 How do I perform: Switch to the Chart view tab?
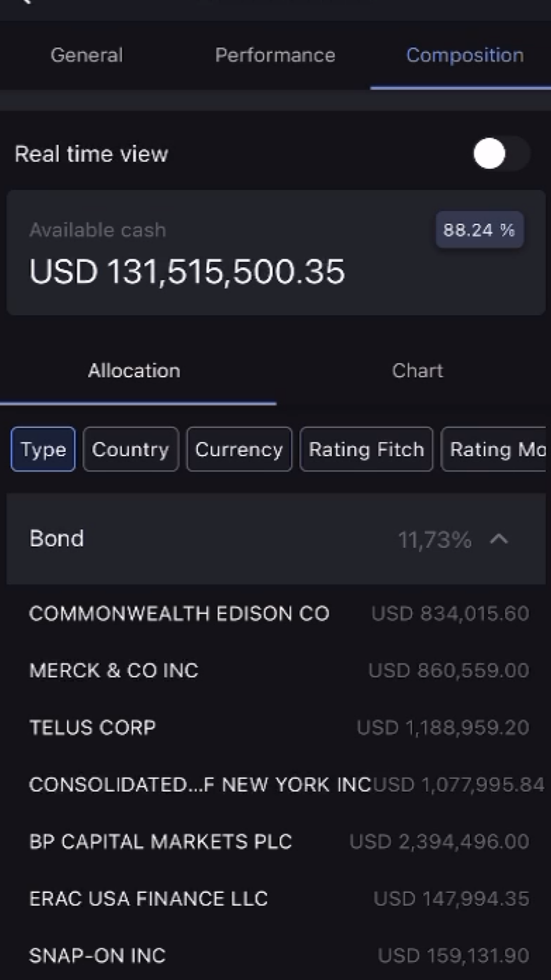click(x=417, y=371)
